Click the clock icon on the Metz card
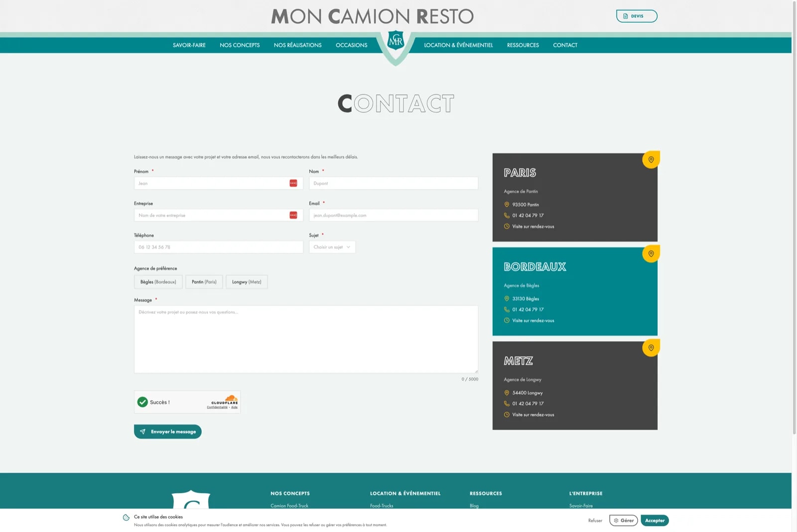The width and height of the screenshot is (797, 532). pyautogui.click(x=507, y=415)
